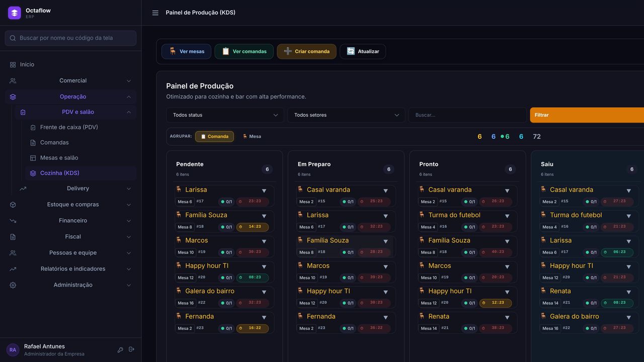
Task: Click the Pessoas e equipe people icon
Action: pos(13,253)
